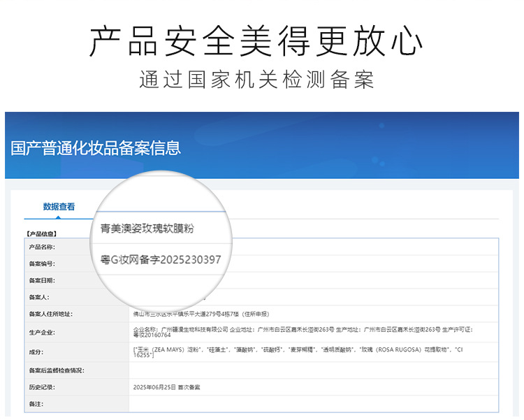Click the 备案后监督检查情况 row label
Image resolution: width=524 pixels, height=420 pixels.
point(57,370)
